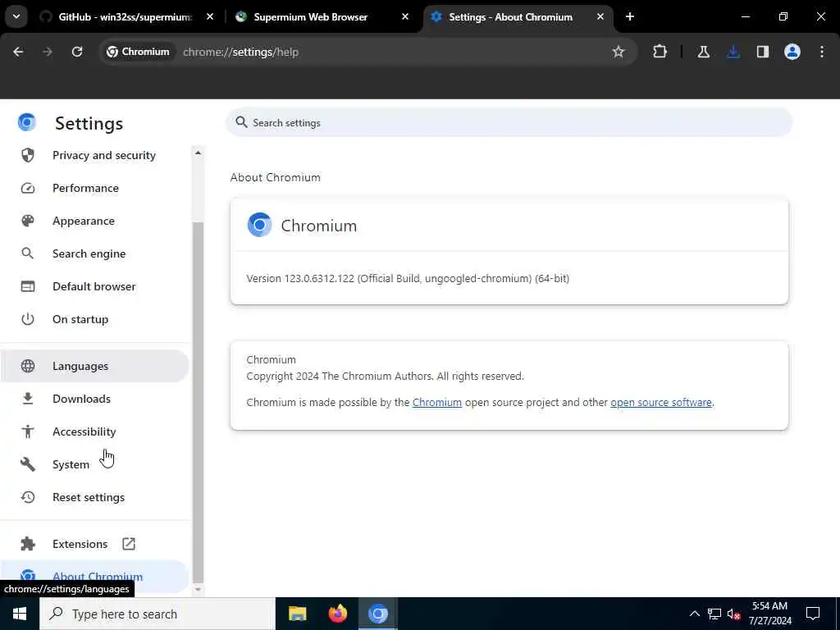Reload the current page

click(x=77, y=52)
